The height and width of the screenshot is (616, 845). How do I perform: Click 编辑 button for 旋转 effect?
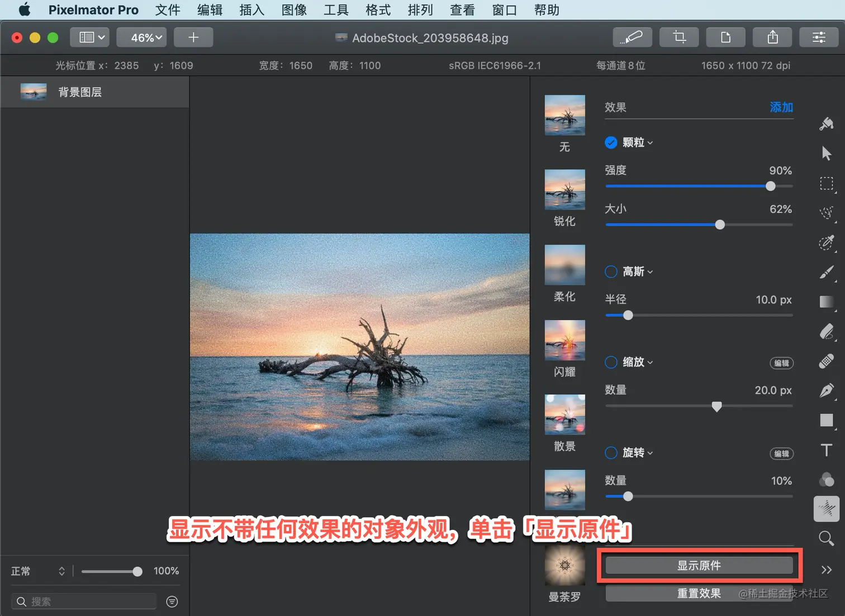pyautogui.click(x=781, y=454)
